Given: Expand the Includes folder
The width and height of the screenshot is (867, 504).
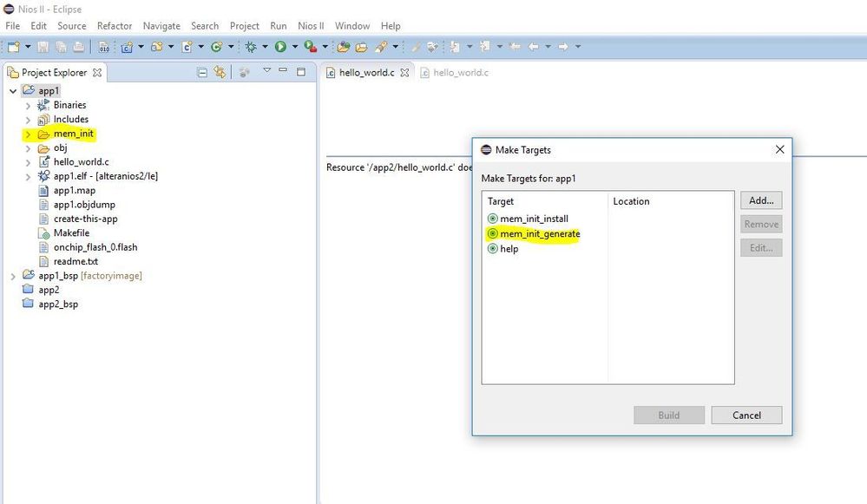Looking at the screenshot, I should (x=28, y=120).
